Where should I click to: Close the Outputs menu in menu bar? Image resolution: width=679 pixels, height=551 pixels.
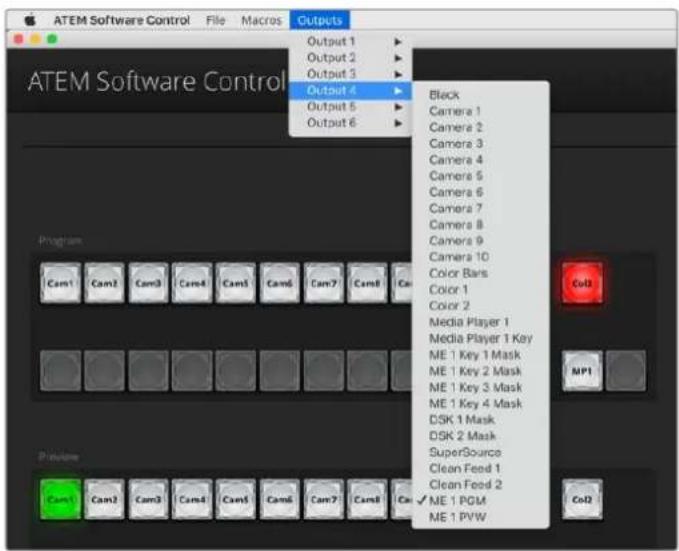320,20
